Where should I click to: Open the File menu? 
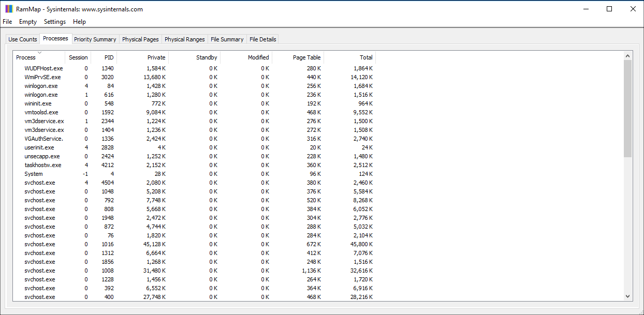tap(7, 22)
